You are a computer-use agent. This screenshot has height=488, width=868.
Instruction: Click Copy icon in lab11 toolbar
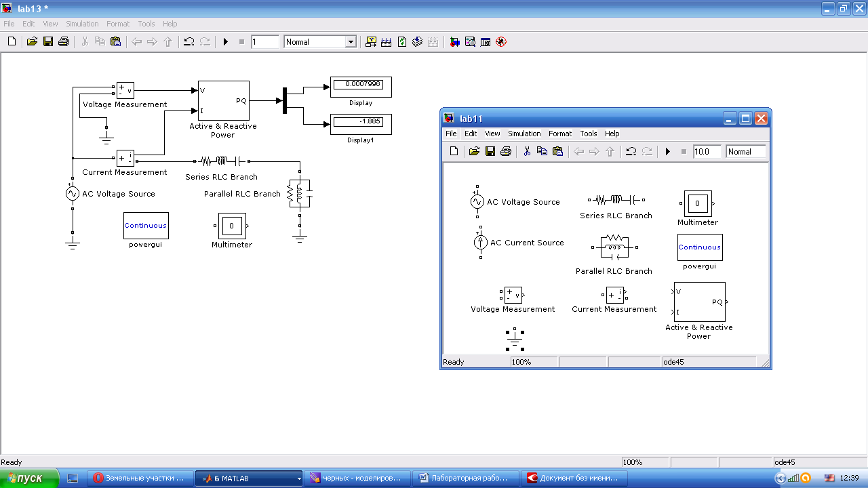(542, 151)
